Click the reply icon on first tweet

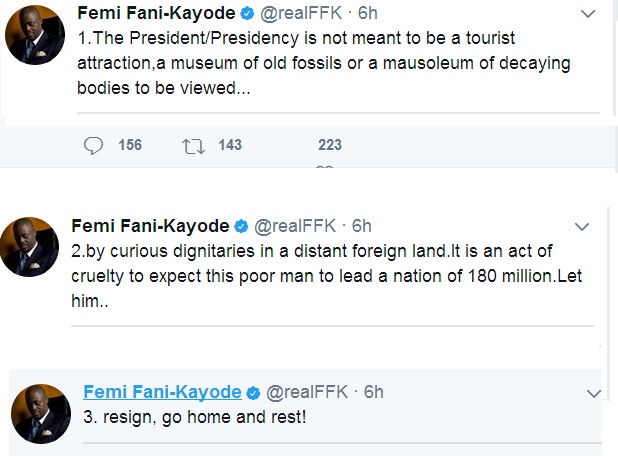click(94, 145)
